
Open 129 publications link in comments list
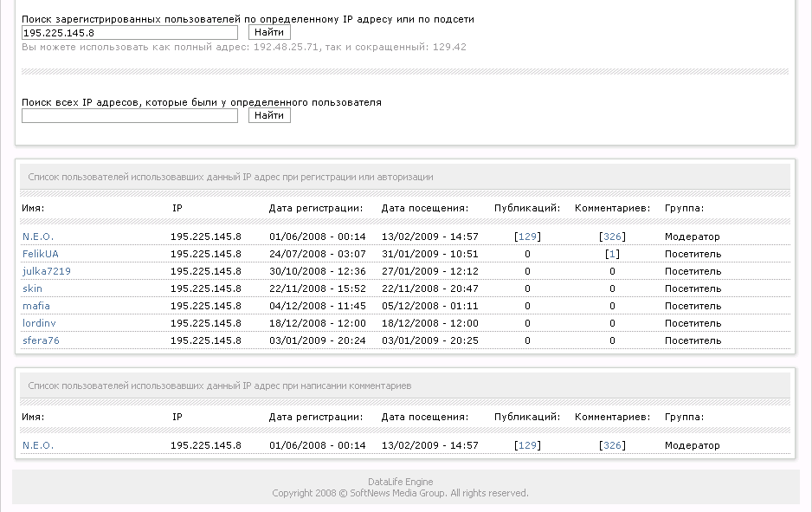(x=527, y=445)
